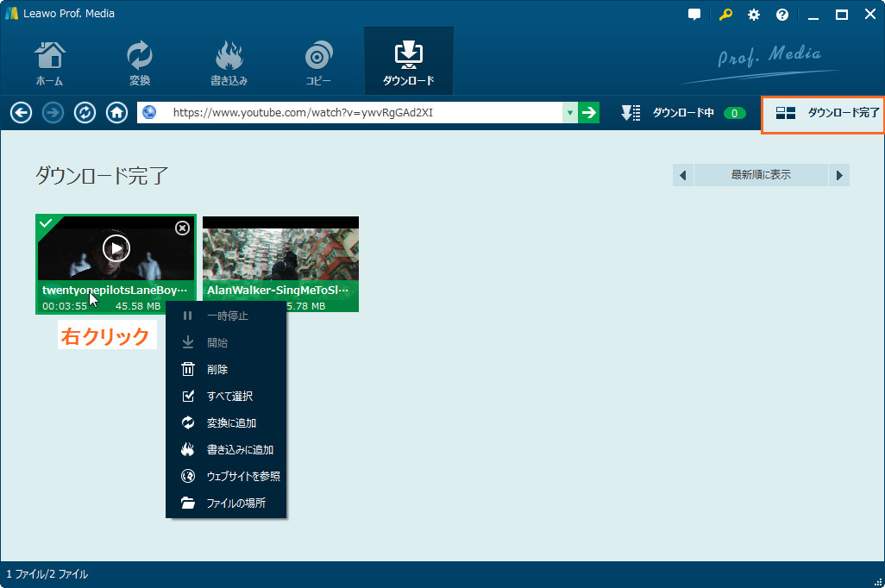This screenshot has width=885, height=588.
Task: Click the green 0 download counter badge
Action: (x=734, y=114)
